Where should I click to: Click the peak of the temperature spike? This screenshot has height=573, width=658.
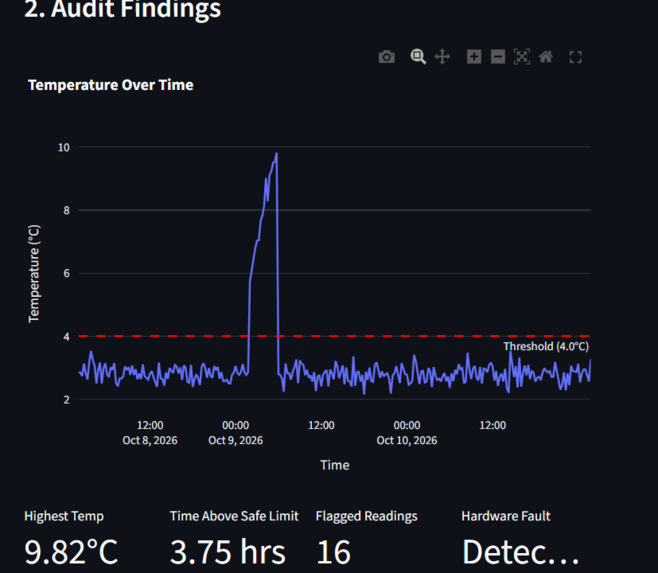(x=276, y=154)
